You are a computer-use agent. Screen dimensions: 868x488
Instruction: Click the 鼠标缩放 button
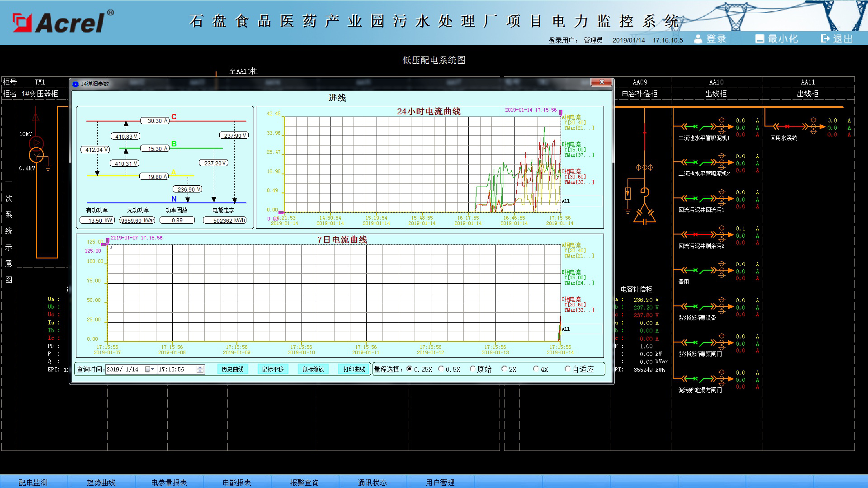(x=313, y=369)
